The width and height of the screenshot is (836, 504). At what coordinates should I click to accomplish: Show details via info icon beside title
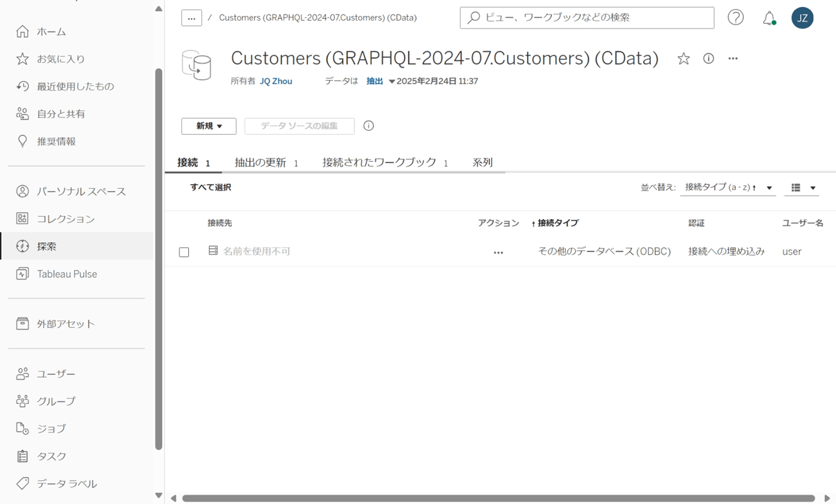point(709,59)
